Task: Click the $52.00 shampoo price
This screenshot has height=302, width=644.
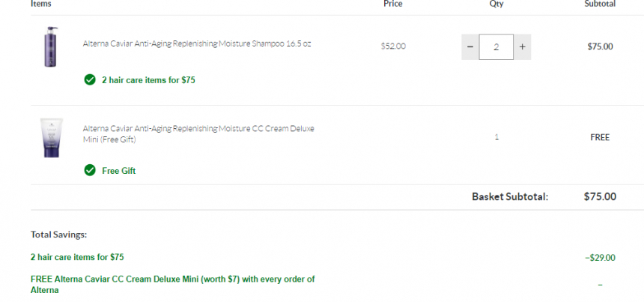Action: pyautogui.click(x=393, y=46)
